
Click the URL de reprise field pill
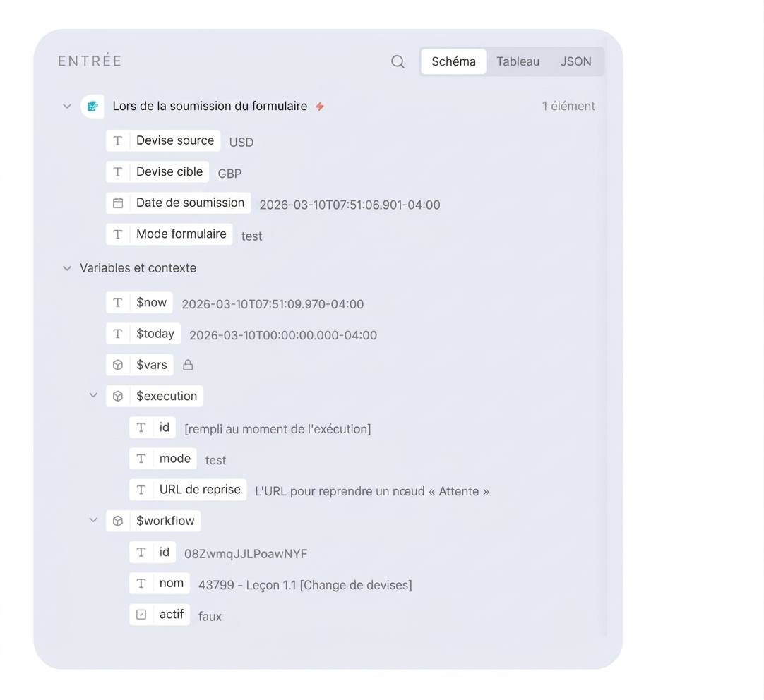coord(188,490)
